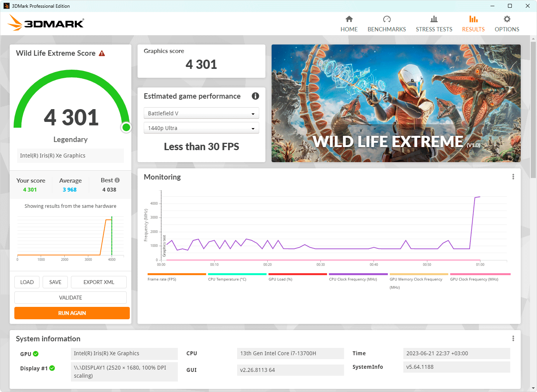Open the Monitoring panel three-dot menu

coord(513,177)
